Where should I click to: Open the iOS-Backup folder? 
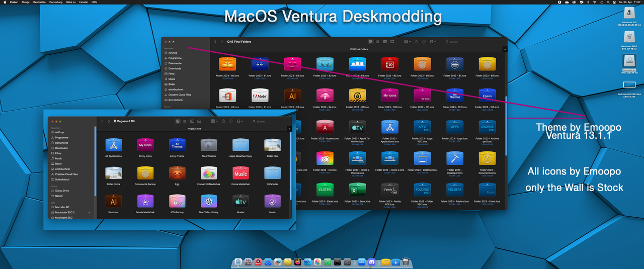pyautogui.click(x=177, y=201)
